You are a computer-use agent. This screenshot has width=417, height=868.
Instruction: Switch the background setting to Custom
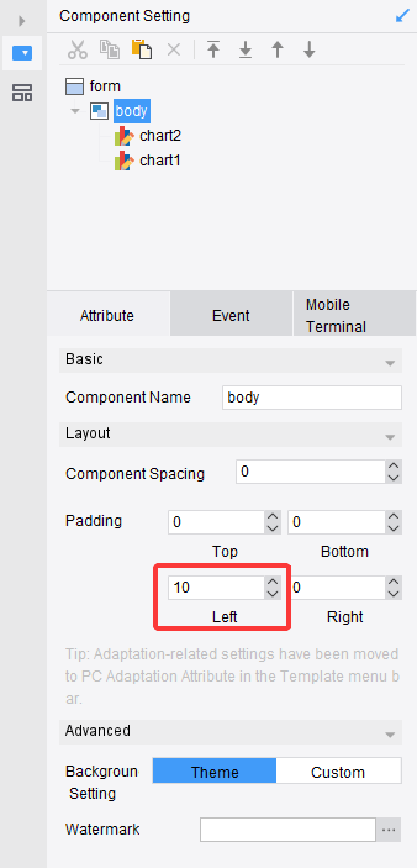click(338, 772)
